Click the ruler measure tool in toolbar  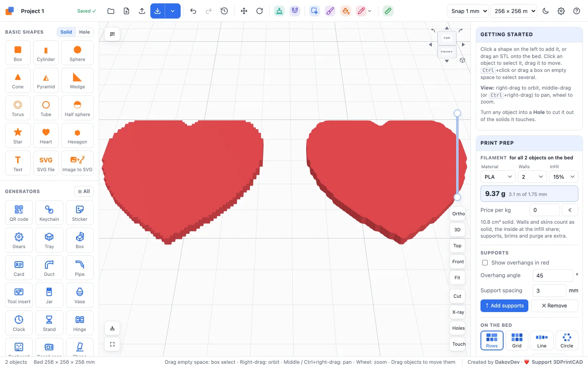(388, 11)
